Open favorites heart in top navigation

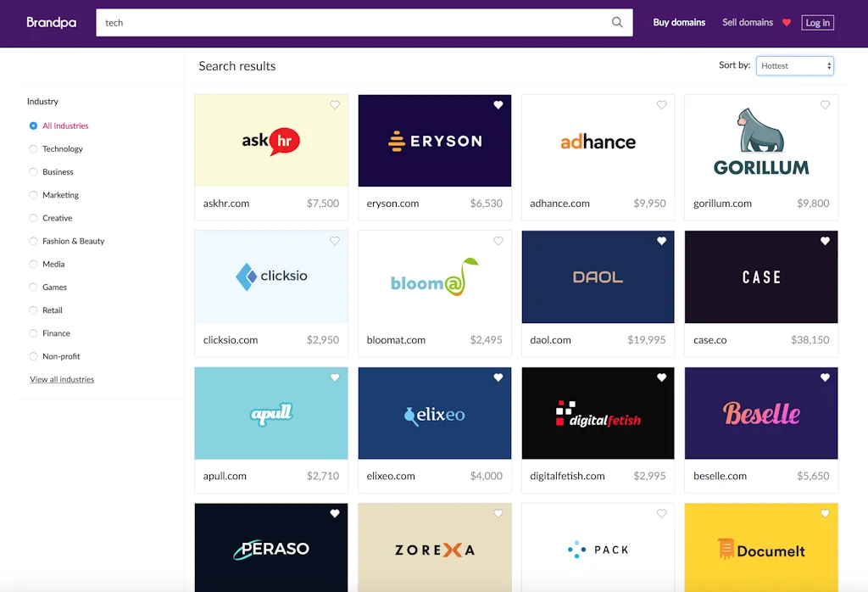pos(787,23)
